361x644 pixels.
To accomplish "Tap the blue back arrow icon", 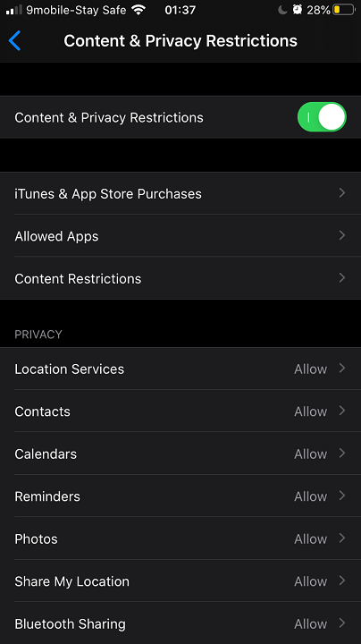I will (x=14, y=40).
